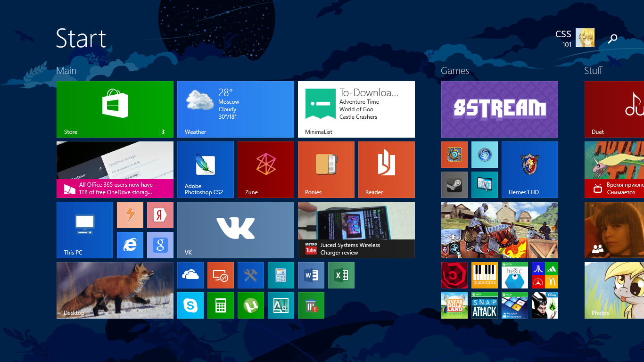The image size is (644, 362).
Task: Open the 8Stream tile
Action: (x=500, y=109)
